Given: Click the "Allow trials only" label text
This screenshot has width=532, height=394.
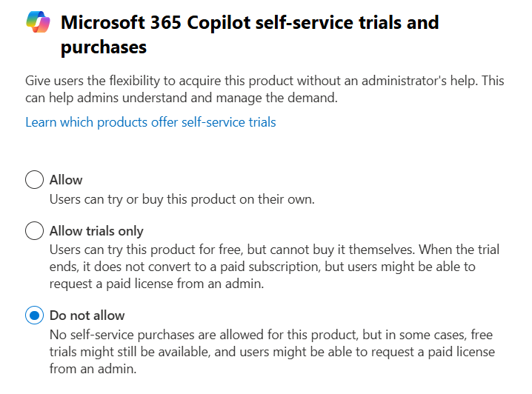Looking at the screenshot, I should [96, 231].
